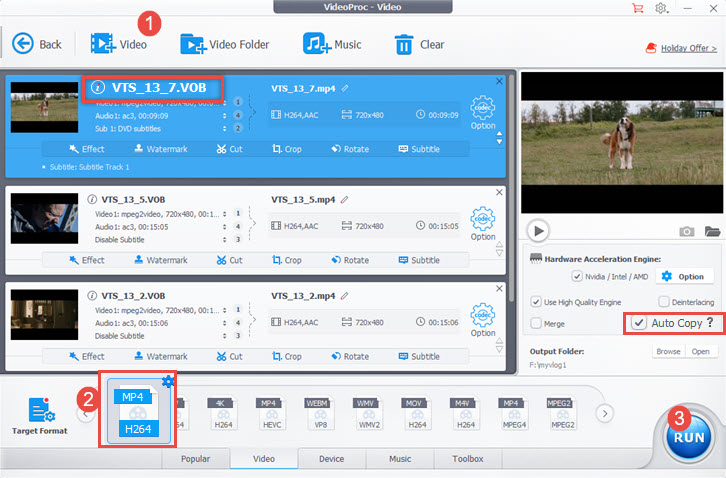Open codec Option for VTS_13_7
The image size is (726, 478).
[483, 113]
